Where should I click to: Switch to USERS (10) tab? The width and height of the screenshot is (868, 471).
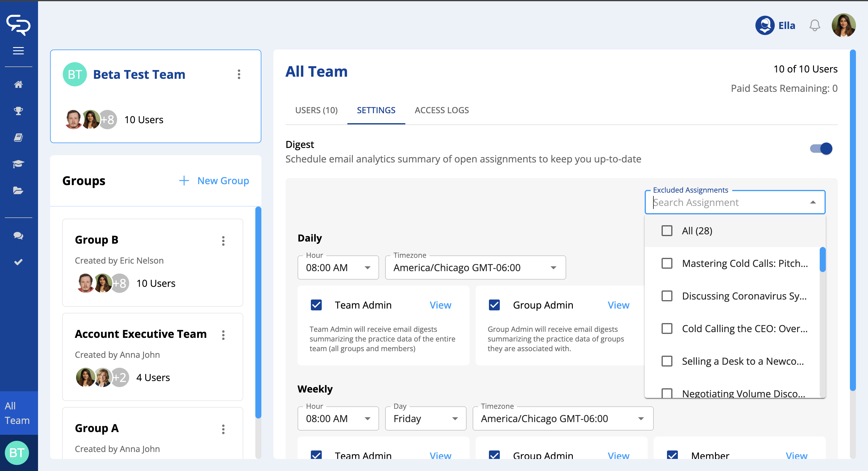point(316,110)
